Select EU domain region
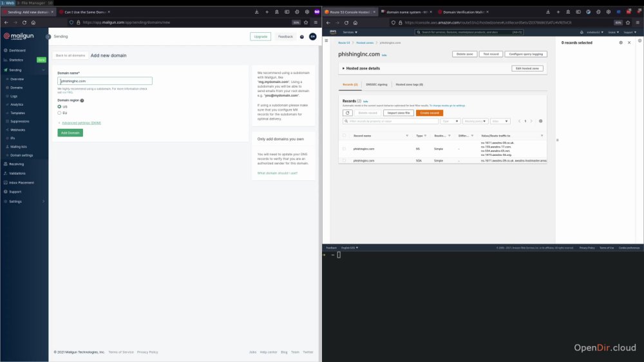Viewport: 644px width, 362px height. click(x=59, y=113)
